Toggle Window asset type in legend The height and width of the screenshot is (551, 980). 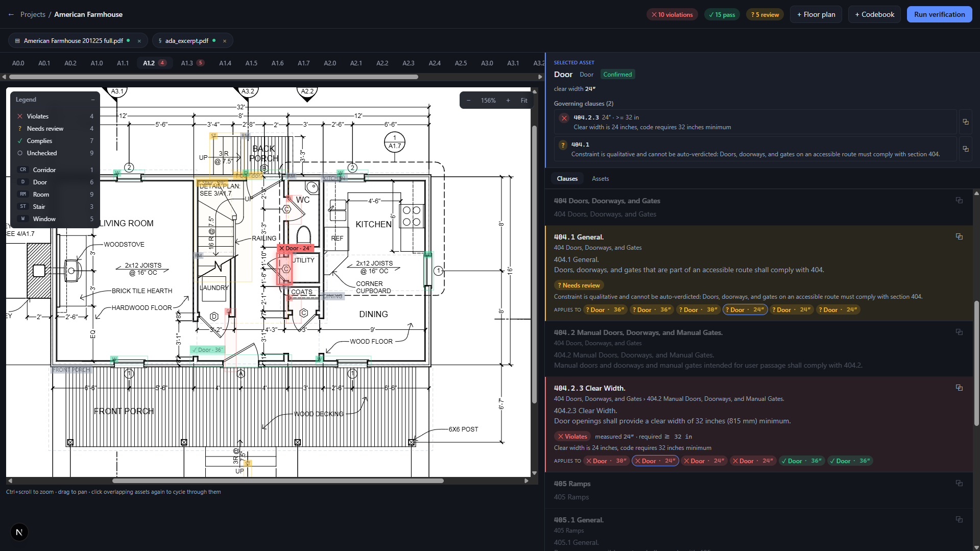(x=55, y=219)
